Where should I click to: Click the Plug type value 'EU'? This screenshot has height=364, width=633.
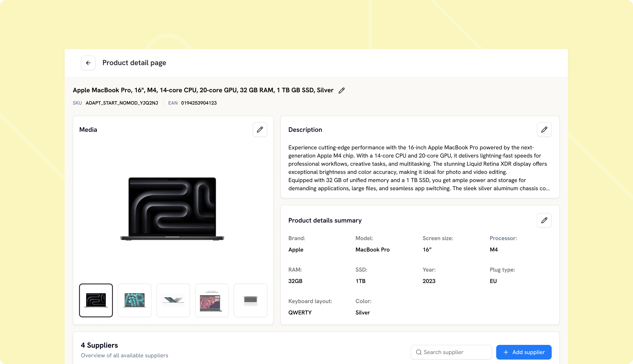[x=493, y=281]
